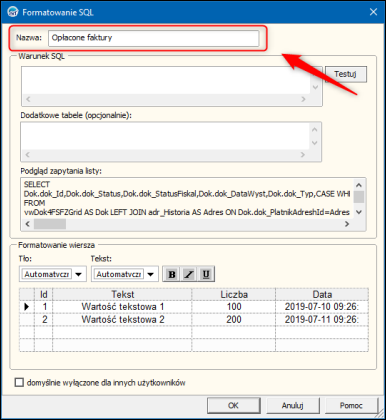Click Warunek SQL scroll-left arrow
Image resolution: width=386 pixels, height=420 pixels.
point(28,99)
